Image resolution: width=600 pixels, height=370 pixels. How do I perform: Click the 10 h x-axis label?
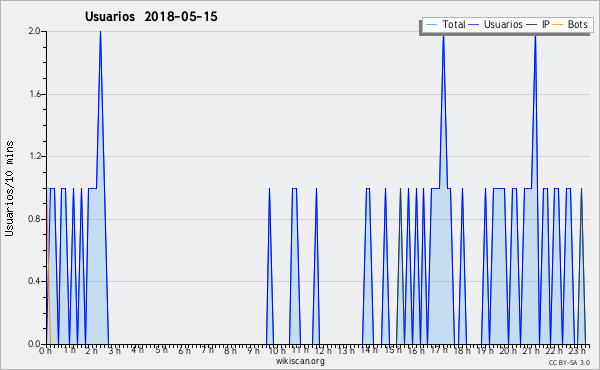point(276,350)
